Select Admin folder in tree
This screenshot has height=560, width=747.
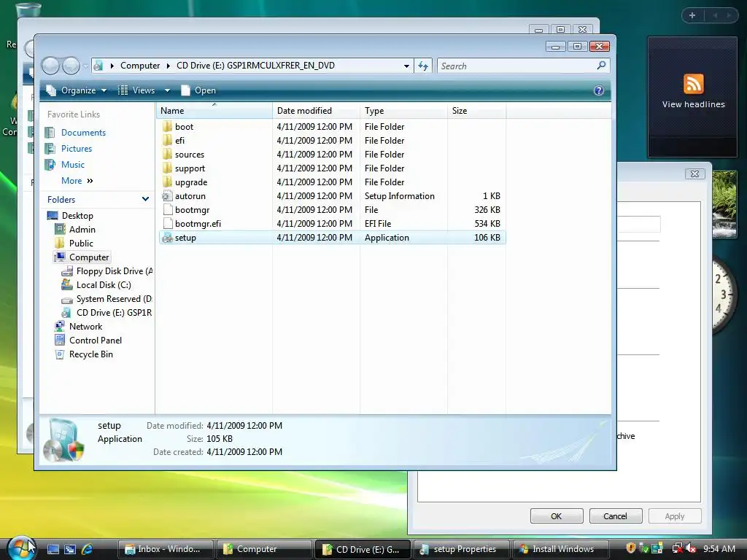[82, 230]
